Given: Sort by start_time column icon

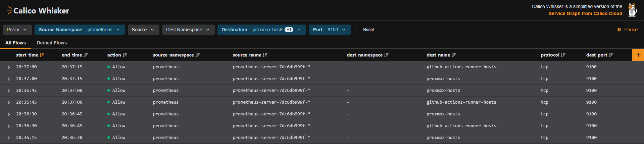Looking at the screenshot, I should pos(42,55).
